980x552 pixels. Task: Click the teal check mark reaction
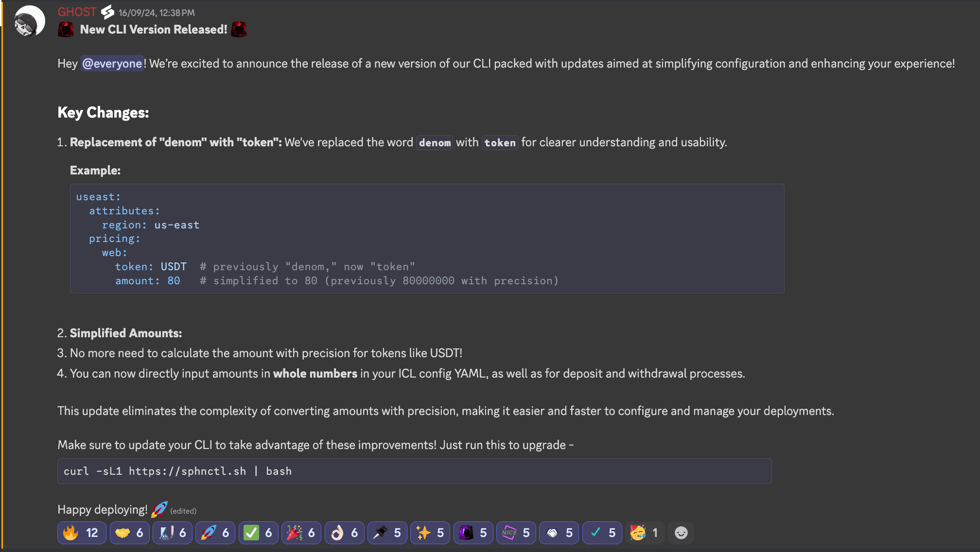602,533
